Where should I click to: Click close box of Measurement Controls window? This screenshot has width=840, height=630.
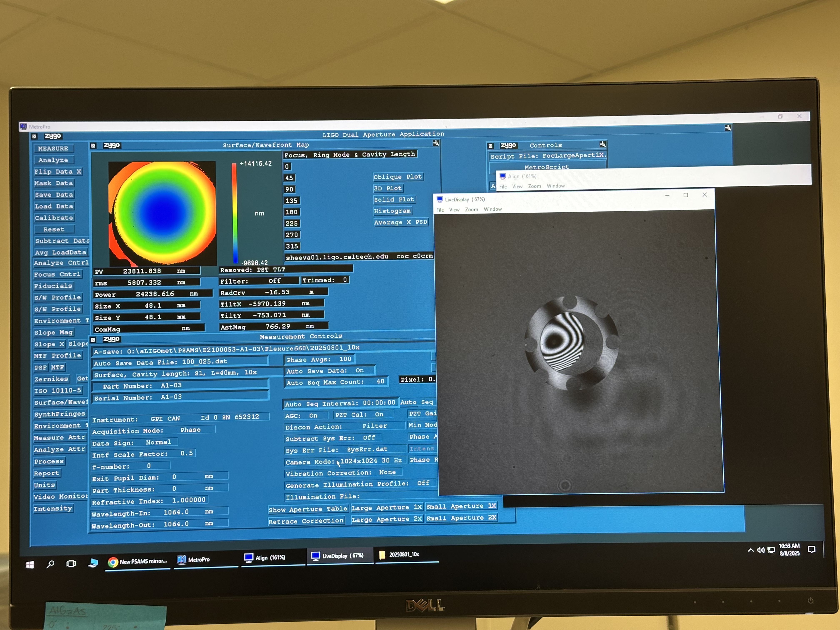[x=93, y=340]
